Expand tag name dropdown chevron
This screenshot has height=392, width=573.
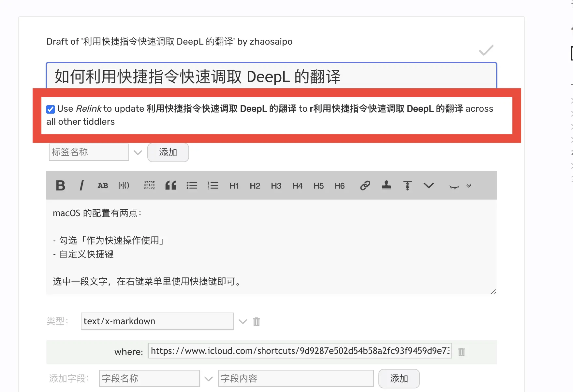click(x=138, y=152)
